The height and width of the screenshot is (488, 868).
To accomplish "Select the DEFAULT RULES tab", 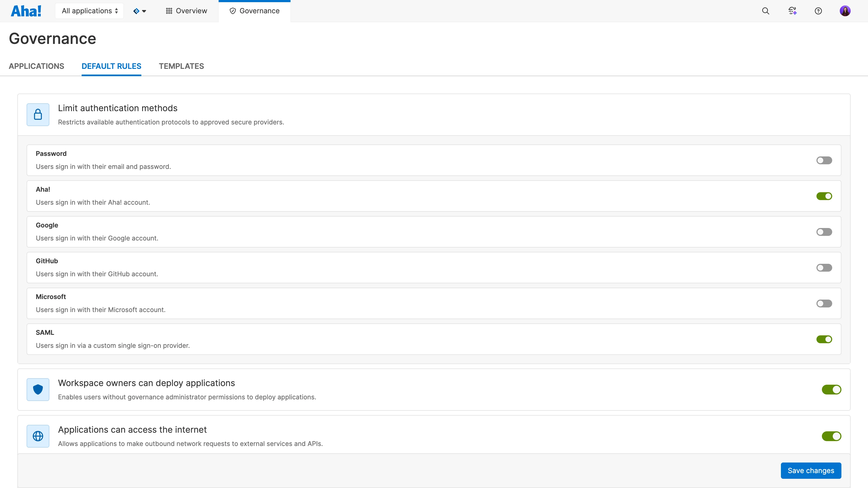I will click(111, 66).
